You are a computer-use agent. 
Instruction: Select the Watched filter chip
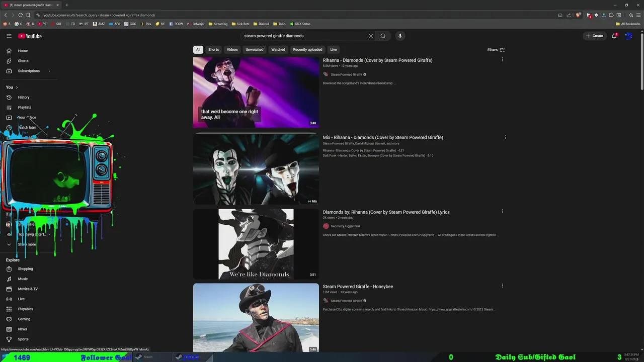pyautogui.click(x=278, y=50)
